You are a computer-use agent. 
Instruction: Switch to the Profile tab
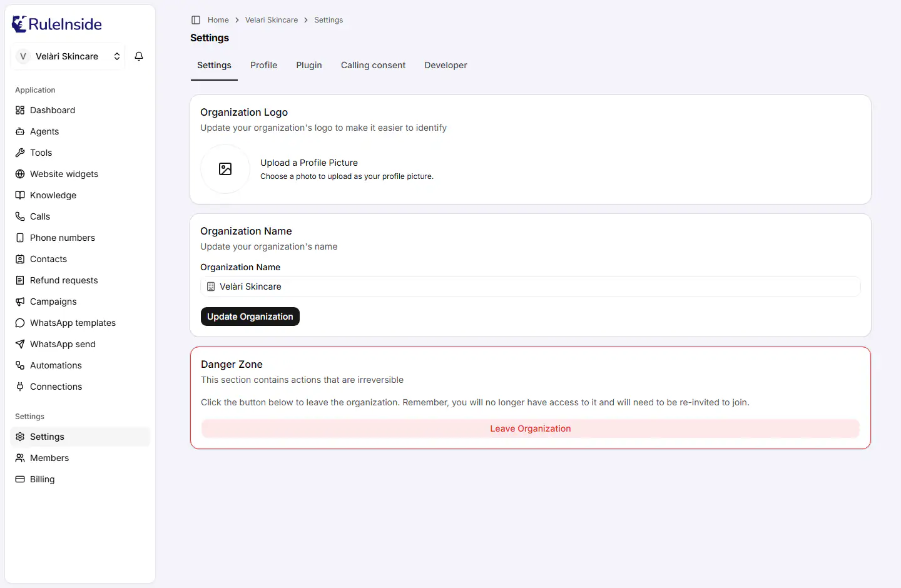[263, 65]
